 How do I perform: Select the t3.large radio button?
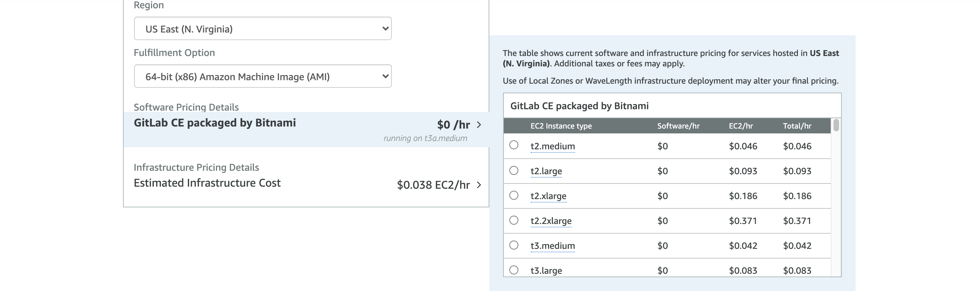513,270
